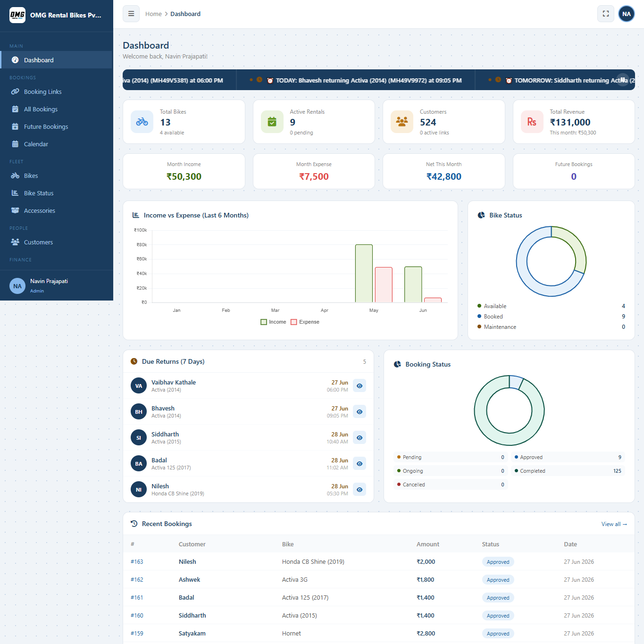Image resolution: width=644 pixels, height=644 pixels.
Task: View Vaibhav Kathale's due return details
Action: (360, 386)
